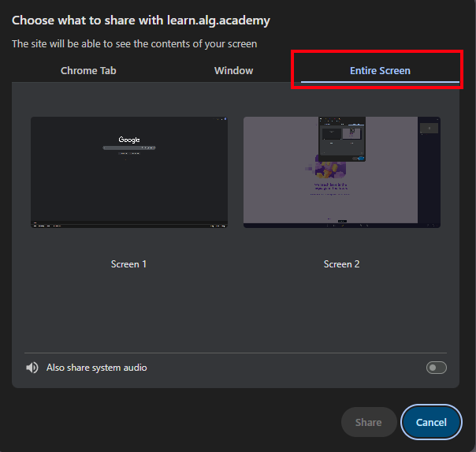The image size is (476, 452).
Task: Click the Google search bar in Screen 1 preview
Action: (129, 148)
